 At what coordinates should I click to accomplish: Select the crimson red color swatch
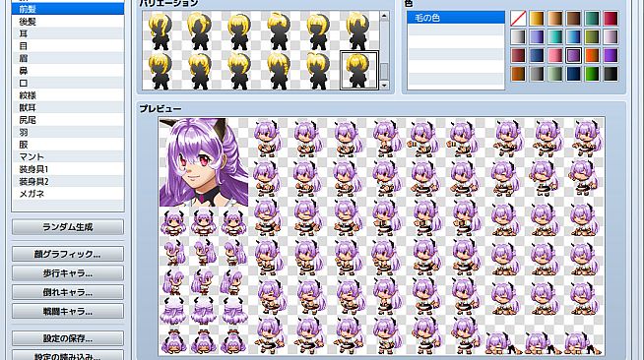point(611,18)
